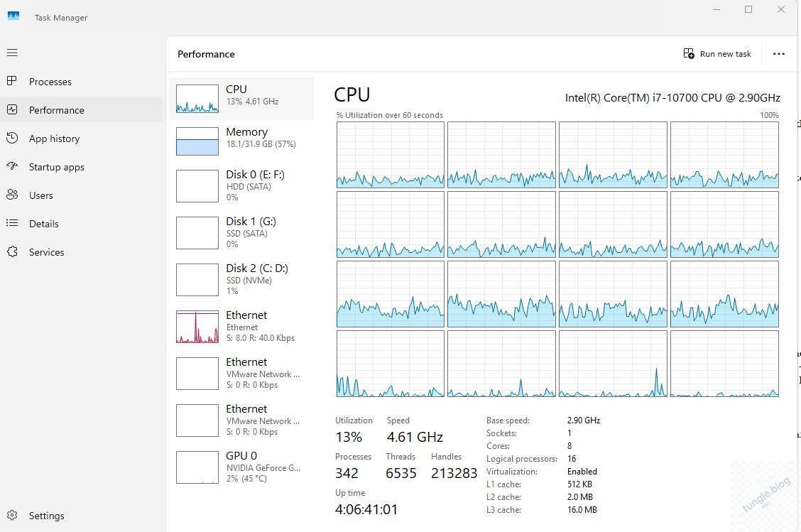This screenshot has height=532, width=801.
Task: Click the GPU 0 thumbnail graph
Action: 197,467
